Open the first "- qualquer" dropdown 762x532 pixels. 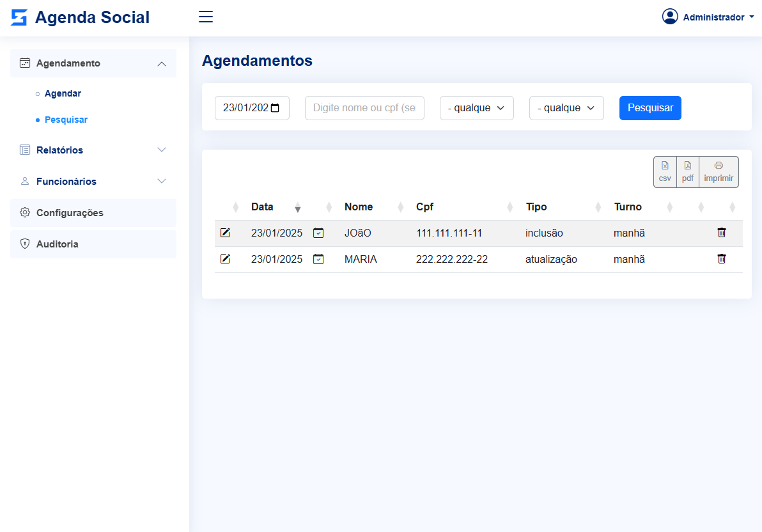(476, 108)
